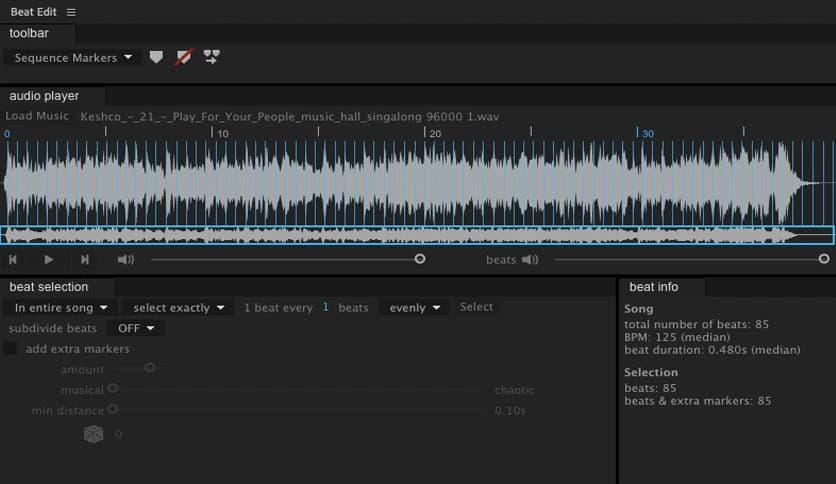The height and width of the screenshot is (484, 836).
Task: Enable the add extra markers checkbox
Action: pos(10,349)
